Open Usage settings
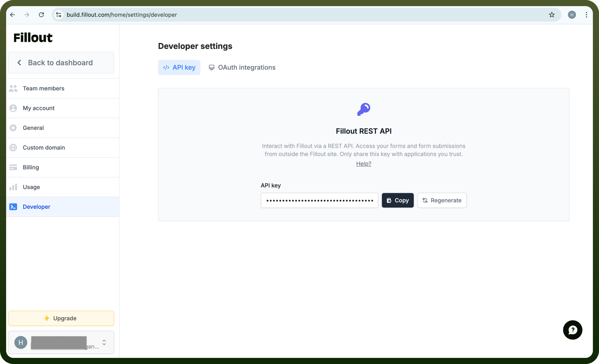This screenshot has width=599, height=364. (x=63, y=187)
